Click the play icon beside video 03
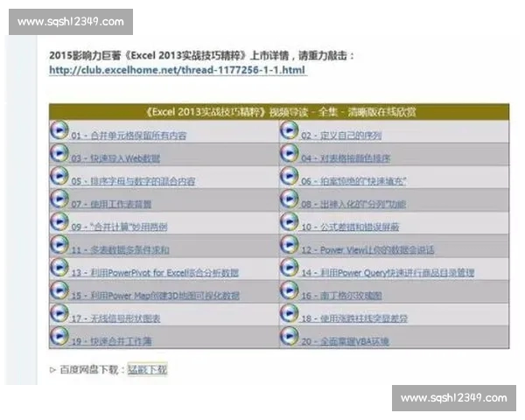The image size is (525, 420). [x=59, y=153]
